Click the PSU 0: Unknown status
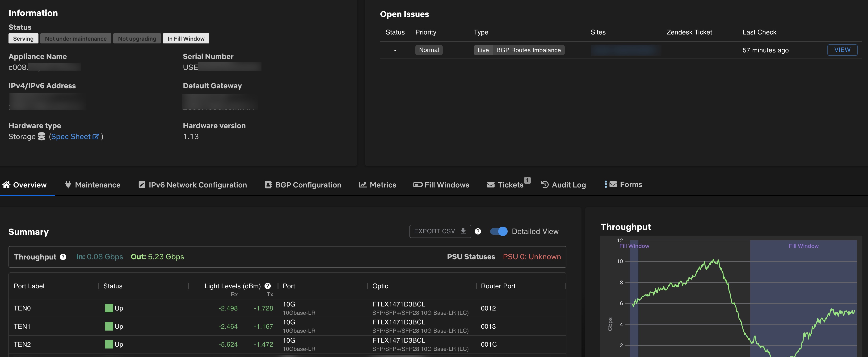The width and height of the screenshot is (868, 357). click(x=532, y=257)
